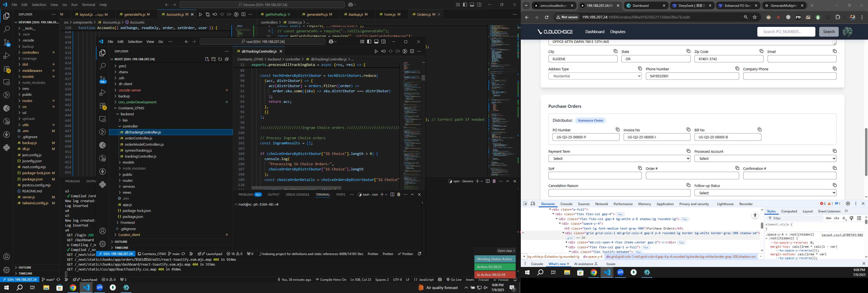Open Manage gear in root VS Code window
Viewport: 868px width, 293px height.
click(103, 243)
